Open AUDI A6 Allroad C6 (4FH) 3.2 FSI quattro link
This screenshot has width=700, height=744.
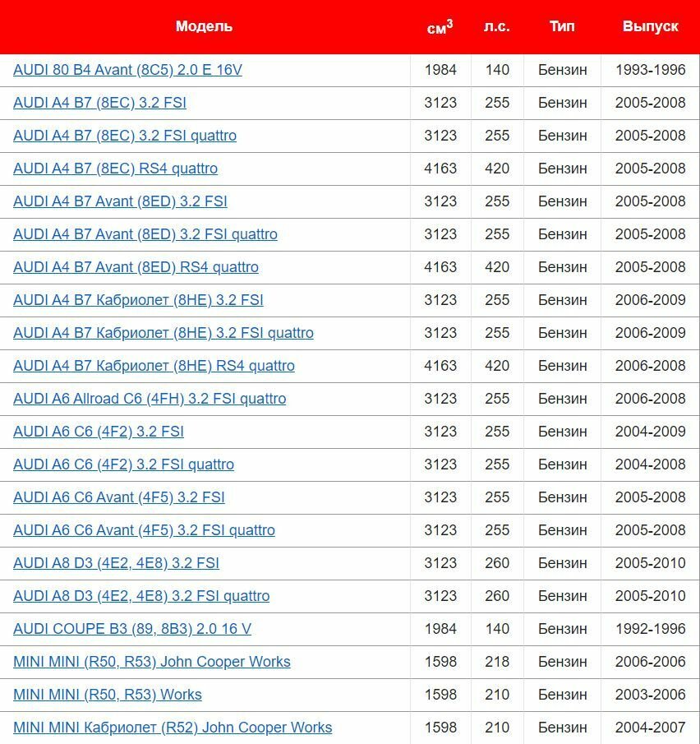150,399
